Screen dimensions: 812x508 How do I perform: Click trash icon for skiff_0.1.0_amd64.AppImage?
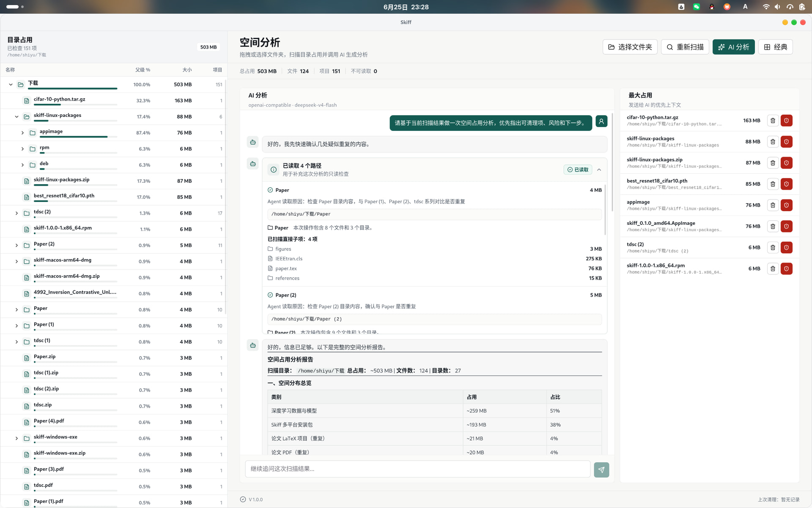click(773, 226)
